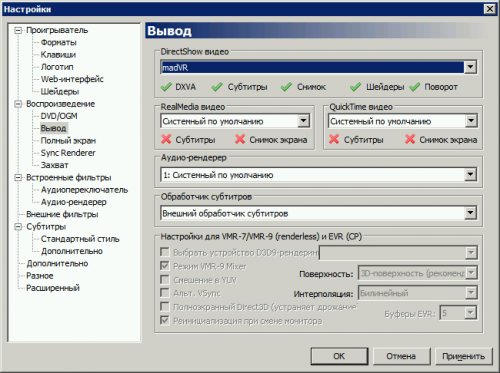
Task: Enable the Альт. VSync checkbox
Action: click(x=165, y=293)
